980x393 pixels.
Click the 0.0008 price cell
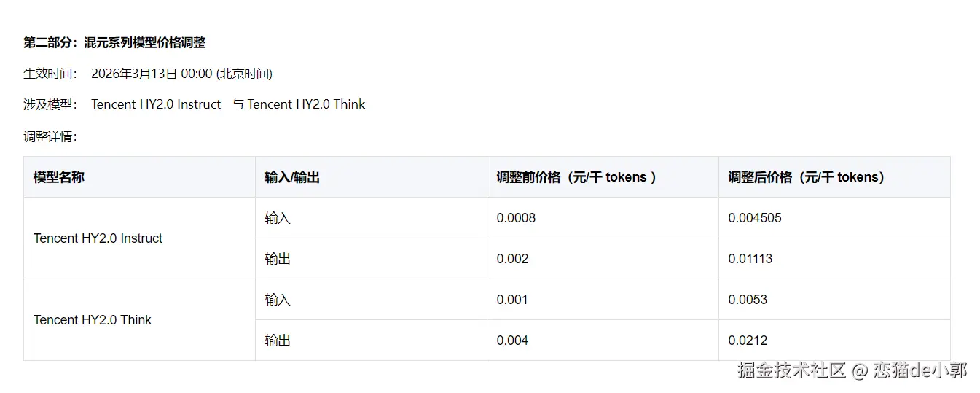(x=516, y=218)
